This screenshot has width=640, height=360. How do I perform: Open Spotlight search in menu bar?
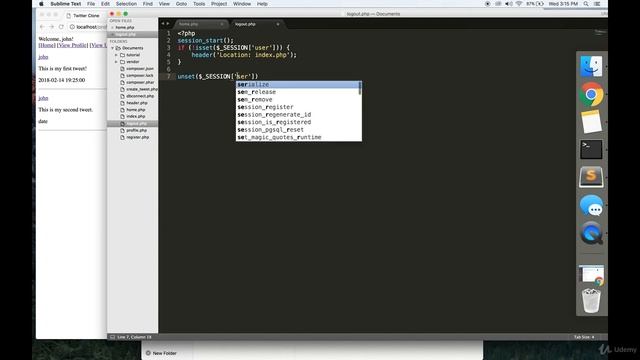click(x=586, y=4)
